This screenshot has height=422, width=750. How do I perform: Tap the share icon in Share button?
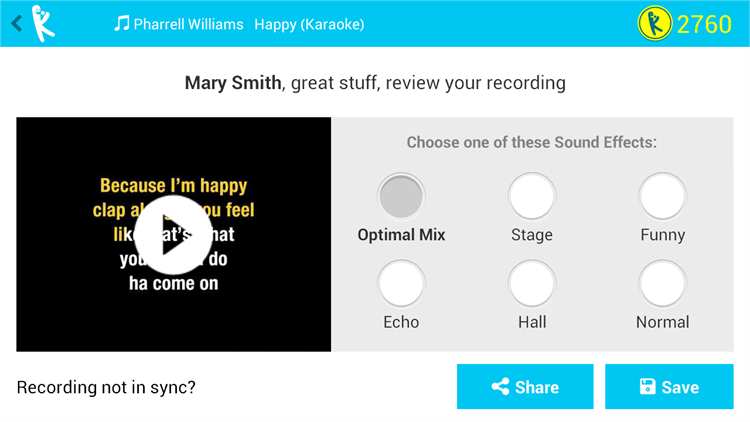point(500,387)
